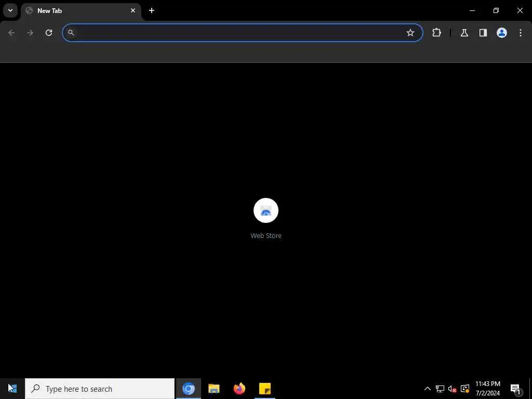
Task: Open a new tab with plus button
Action: click(x=152, y=10)
